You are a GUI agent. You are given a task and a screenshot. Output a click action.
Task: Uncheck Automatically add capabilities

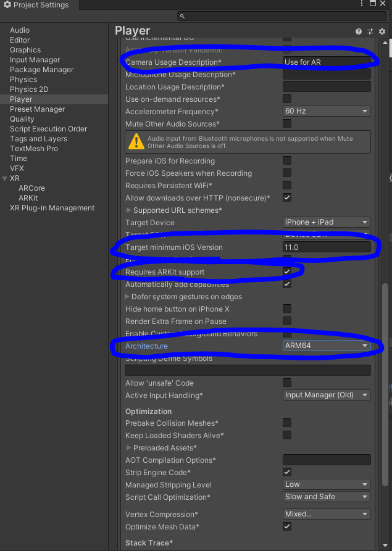click(287, 284)
